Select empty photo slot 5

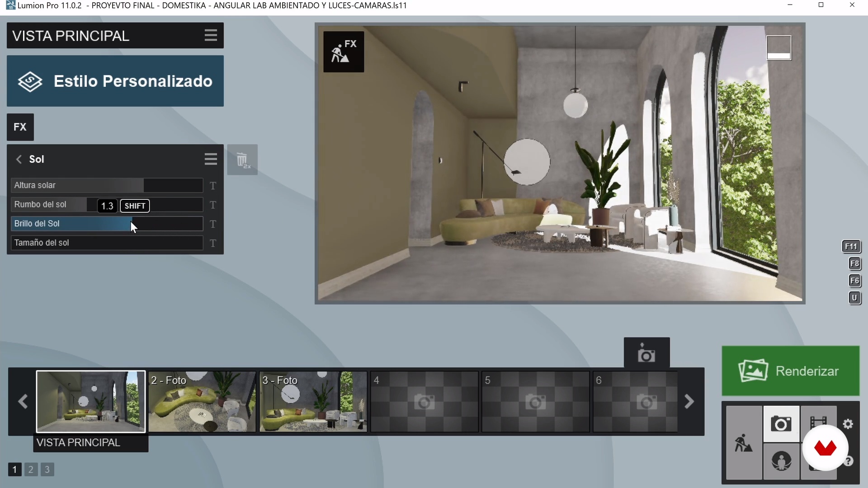pyautogui.click(x=536, y=402)
